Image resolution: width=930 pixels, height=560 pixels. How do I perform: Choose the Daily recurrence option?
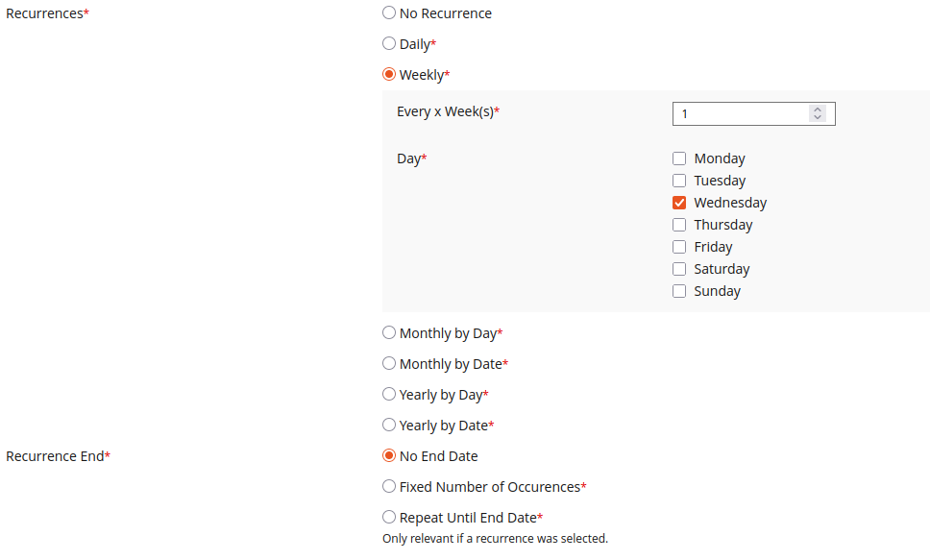pyautogui.click(x=389, y=44)
